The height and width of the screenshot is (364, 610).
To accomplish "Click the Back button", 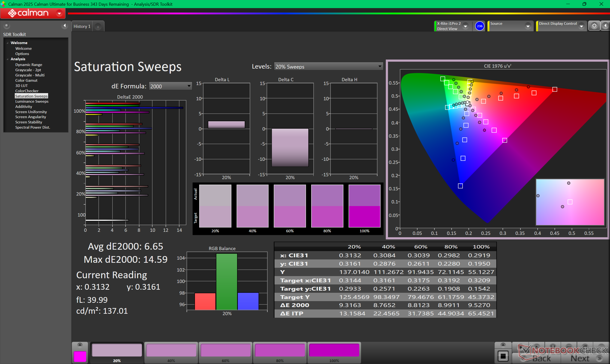I will [542, 358].
